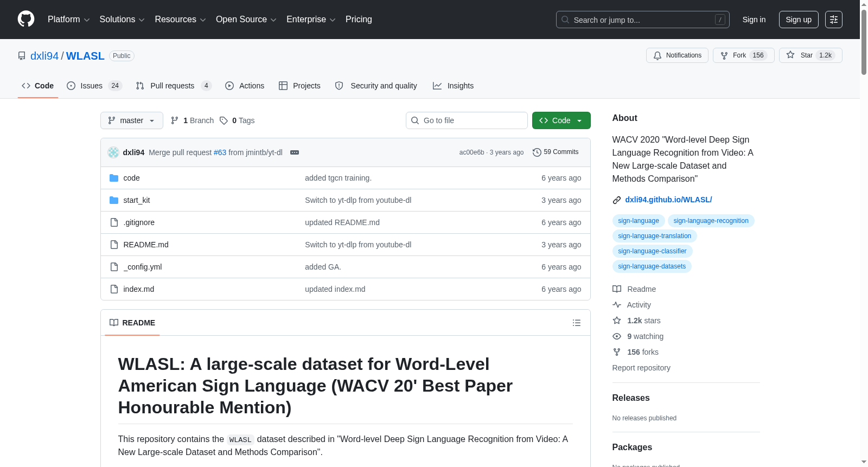Click the fork icon beside 156 forks
This screenshot has width=868, height=467.
(x=617, y=352)
